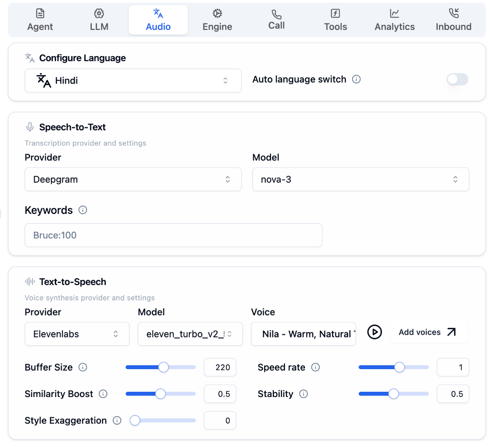Viewport: 492px width, 448px height.
Task: Click the Call phone icon
Action: click(276, 13)
